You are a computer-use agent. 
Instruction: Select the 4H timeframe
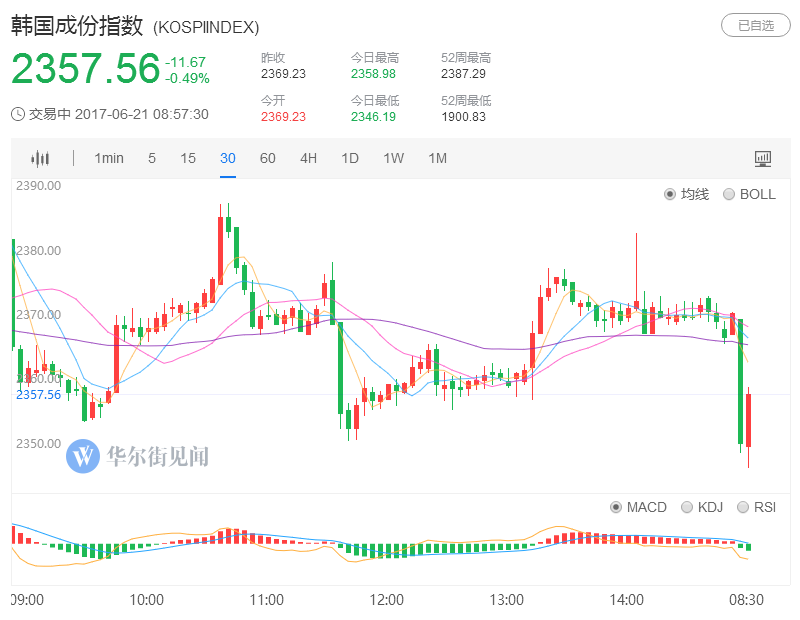pos(308,158)
